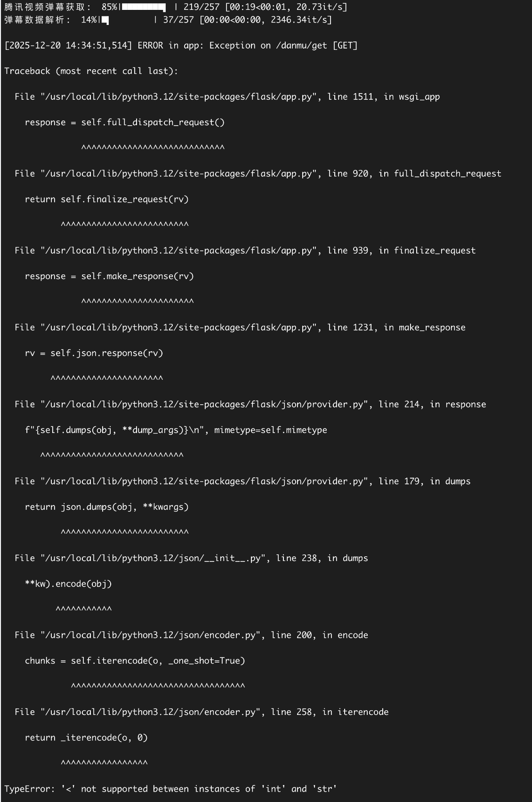
Task: Click the return _iterencode(o, 0) line
Action: [x=86, y=738]
